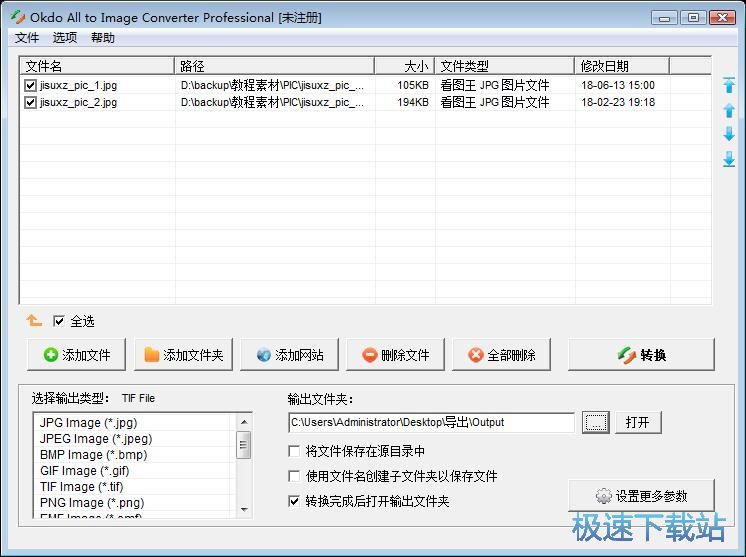Viewport: 746px width, 557px height.
Task: Open the 选项 menu
Action: coord(65,38)
